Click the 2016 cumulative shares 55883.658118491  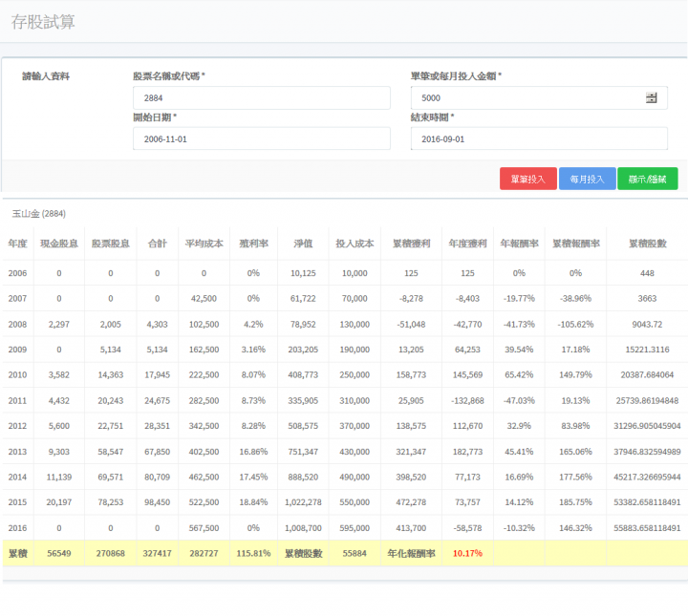[x=647, y=528]
